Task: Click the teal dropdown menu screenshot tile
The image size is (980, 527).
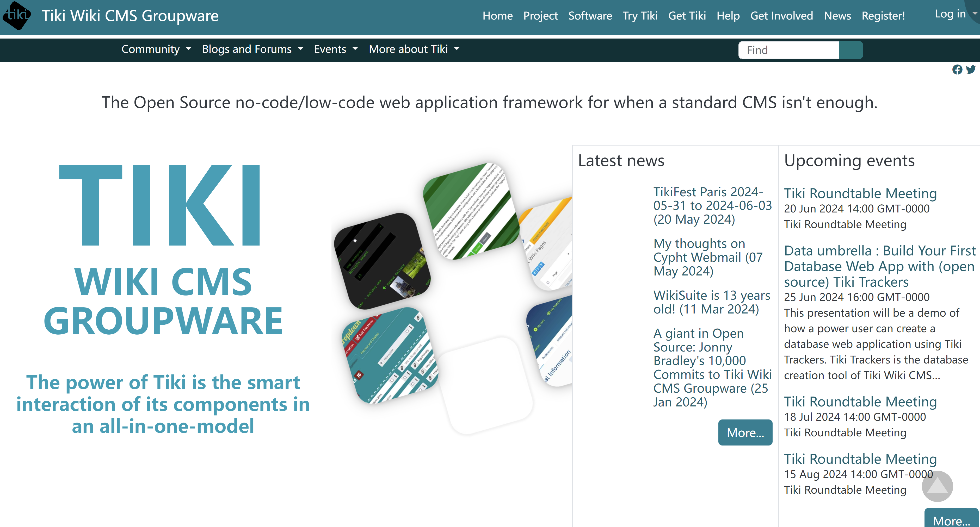Action: 390,355
